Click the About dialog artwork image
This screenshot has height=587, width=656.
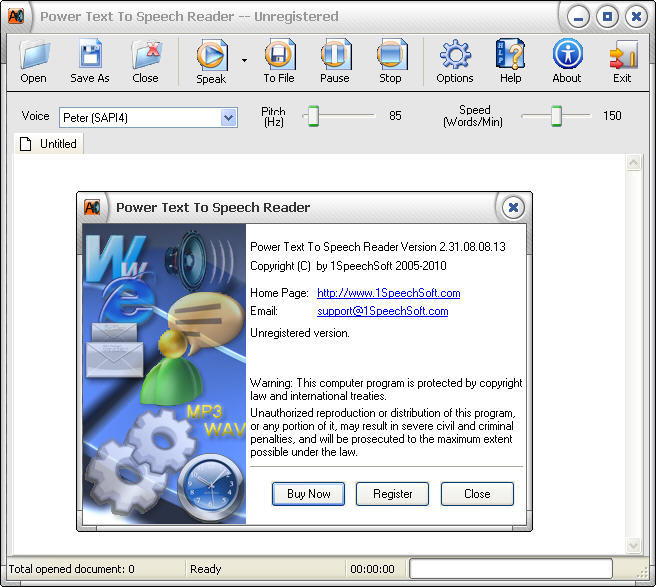tap(164, 374)
